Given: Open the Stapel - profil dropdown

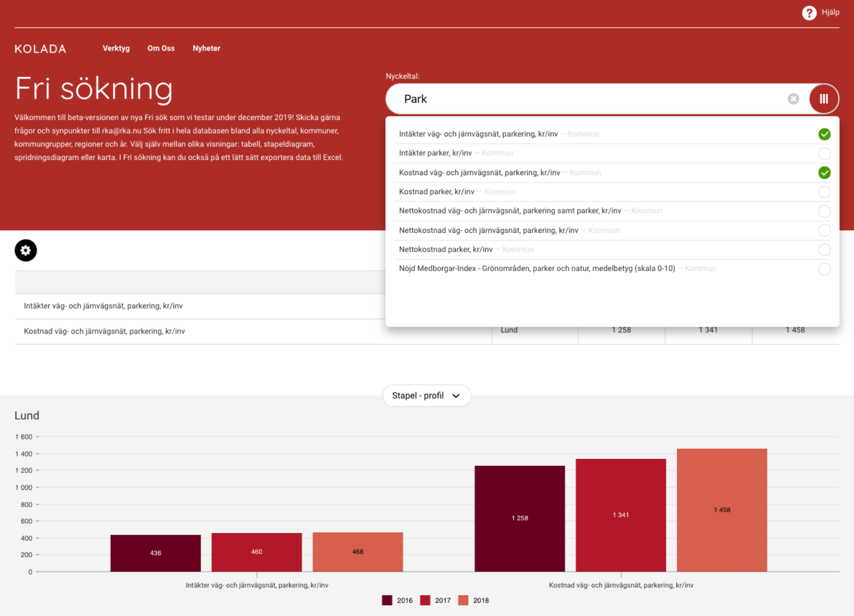Looking at the screenshot, I should (x=426, y=396).
